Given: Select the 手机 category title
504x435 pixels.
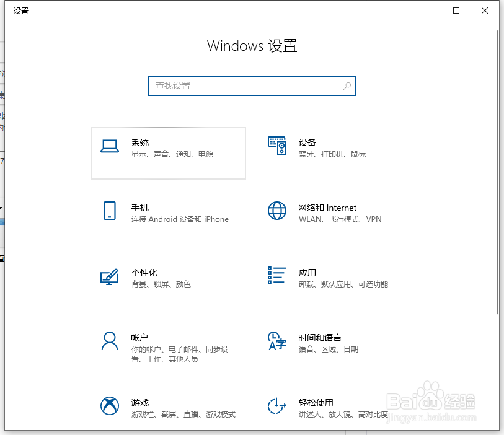Looking at the screenshot, I should tap(140, 208).
